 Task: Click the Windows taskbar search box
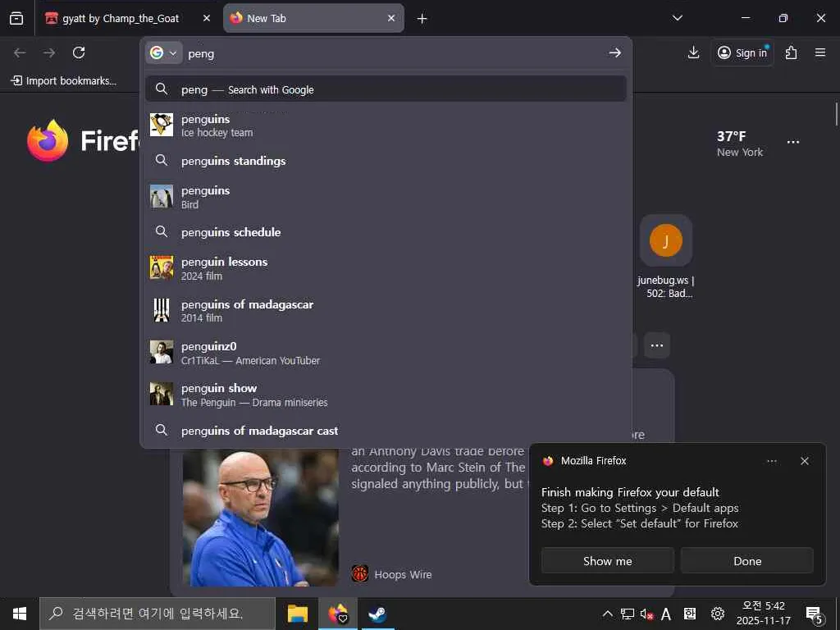pos(157,614)
